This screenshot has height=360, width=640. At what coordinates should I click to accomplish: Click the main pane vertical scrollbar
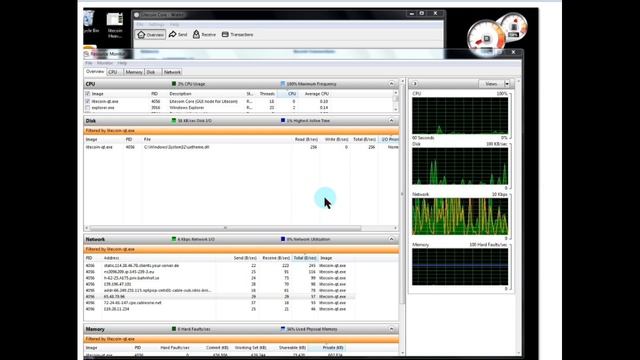pos(402,194)
